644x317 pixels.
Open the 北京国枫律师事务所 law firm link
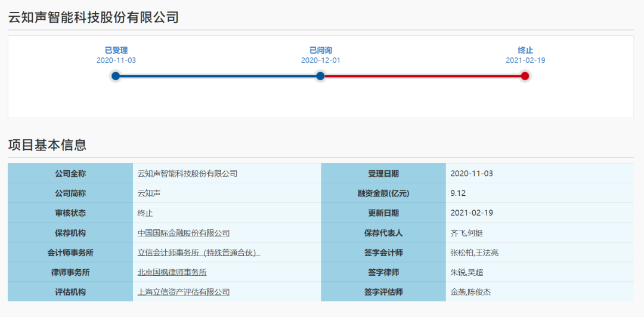[x=172, y=272]
